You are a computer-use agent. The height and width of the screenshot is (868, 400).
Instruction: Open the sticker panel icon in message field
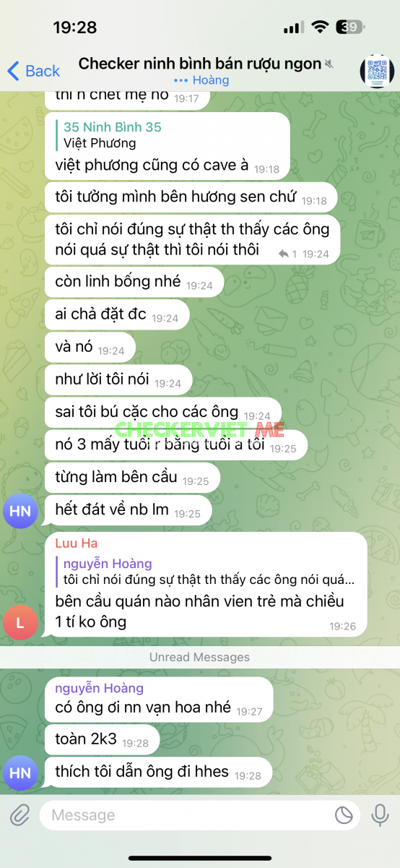click(x=344, y=815)
